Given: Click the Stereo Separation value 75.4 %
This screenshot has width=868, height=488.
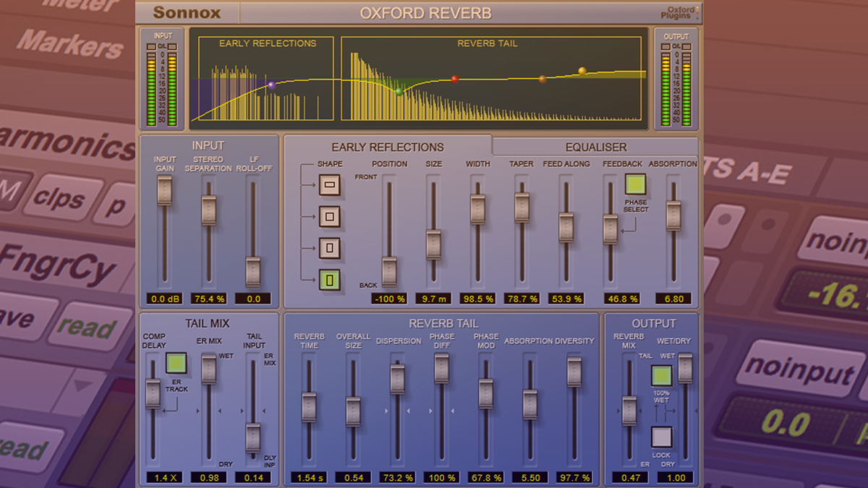Looking at the screenshot, I should click(x=209, y=298).
